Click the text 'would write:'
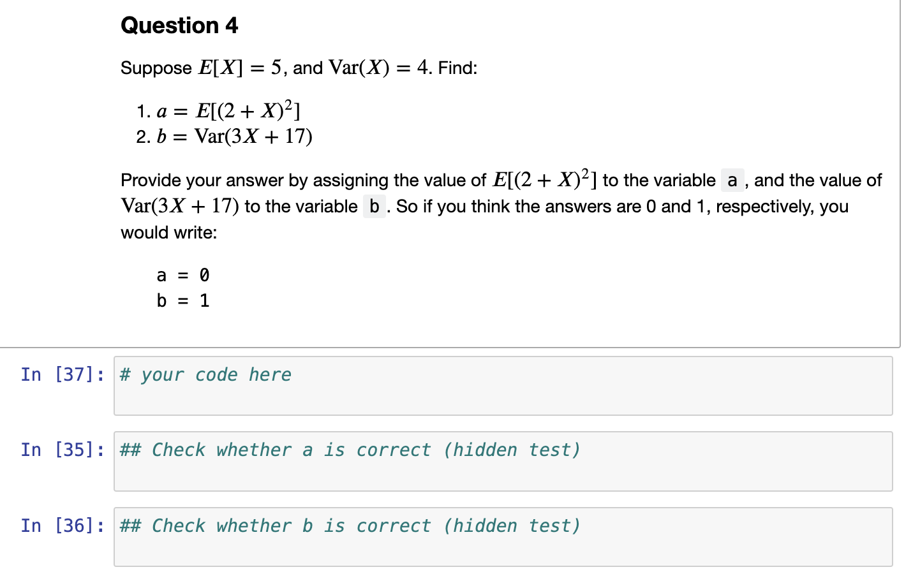The height and width of the screenshot is (588, 920). click(169, 233)
